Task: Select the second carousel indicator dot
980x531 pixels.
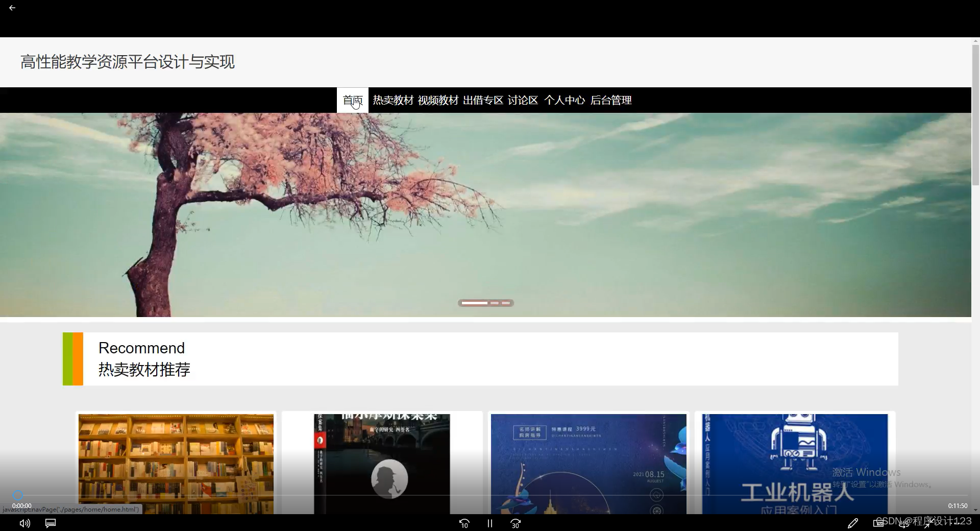Action: pos(495,303)
